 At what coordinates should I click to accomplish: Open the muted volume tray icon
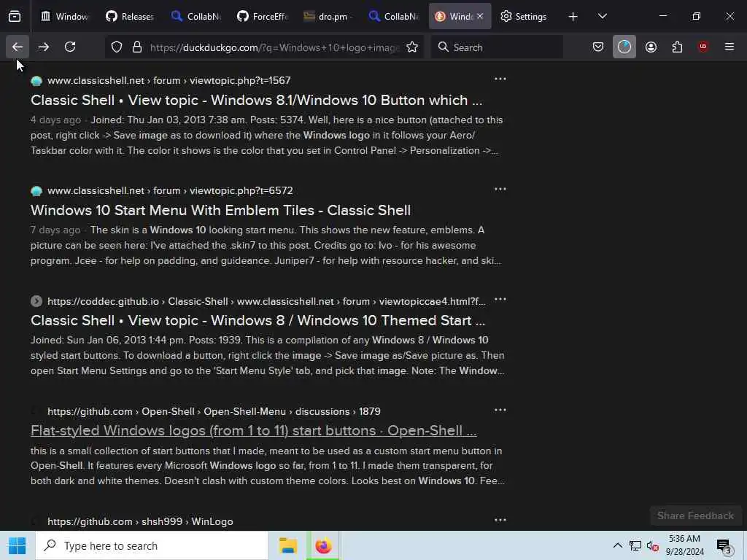pos(653,545)
